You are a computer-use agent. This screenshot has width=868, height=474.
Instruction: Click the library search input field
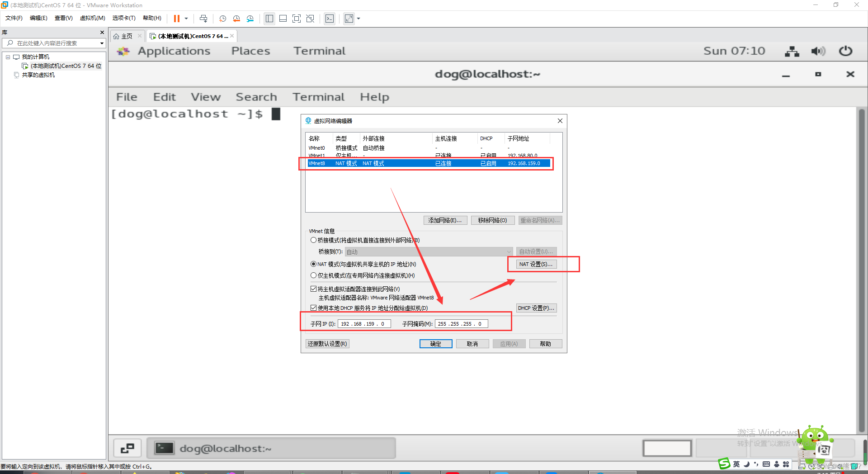click(51, 43)
